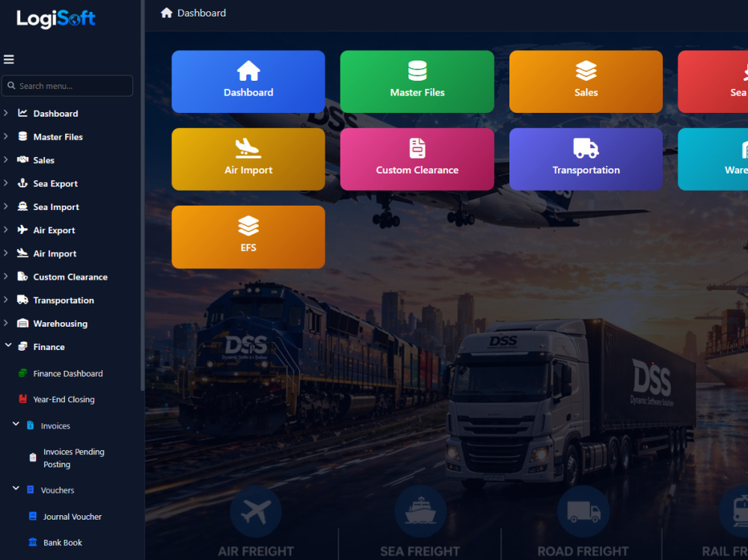Click the Air Import landing plane icon in sidebar
This screenshot has width=748, height=560.
pos(22,253)
